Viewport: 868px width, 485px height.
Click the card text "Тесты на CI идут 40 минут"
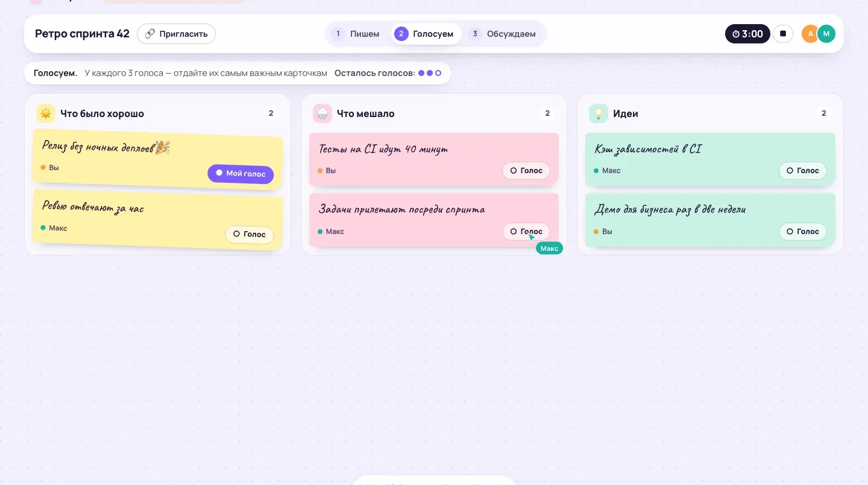[383, 149]
